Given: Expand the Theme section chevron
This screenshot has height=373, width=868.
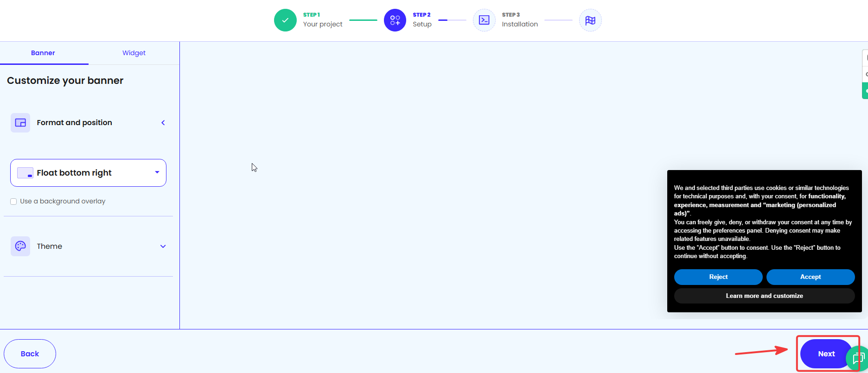Looking at the screenshot, I should pyautogui.click(x=163, y=247).
